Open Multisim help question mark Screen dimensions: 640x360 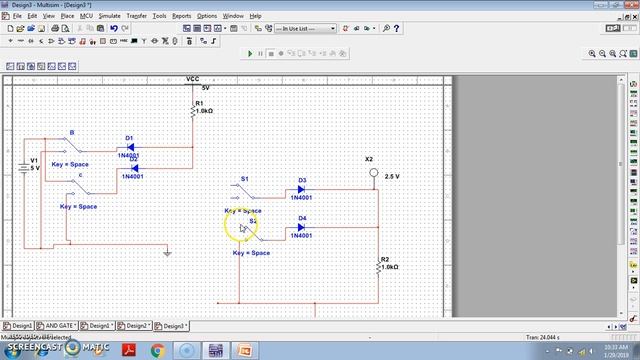click(x=396, y=29)
